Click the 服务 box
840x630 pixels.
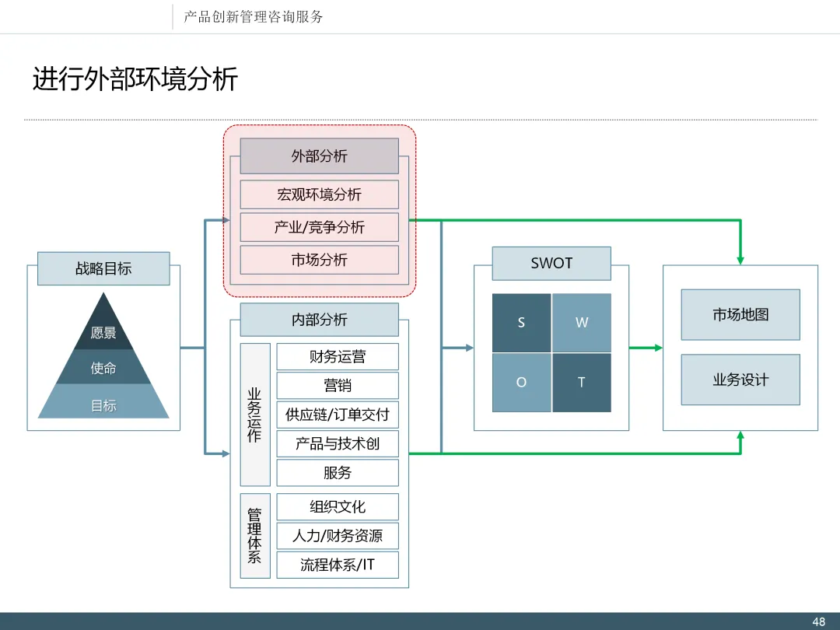coord(338,473)
